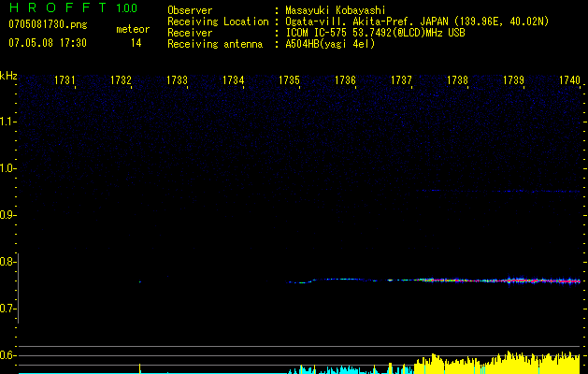588x374 pixels.
Task: Click the ICOM IC-575 53.7492 receiver text
Action: pos(375,33)
